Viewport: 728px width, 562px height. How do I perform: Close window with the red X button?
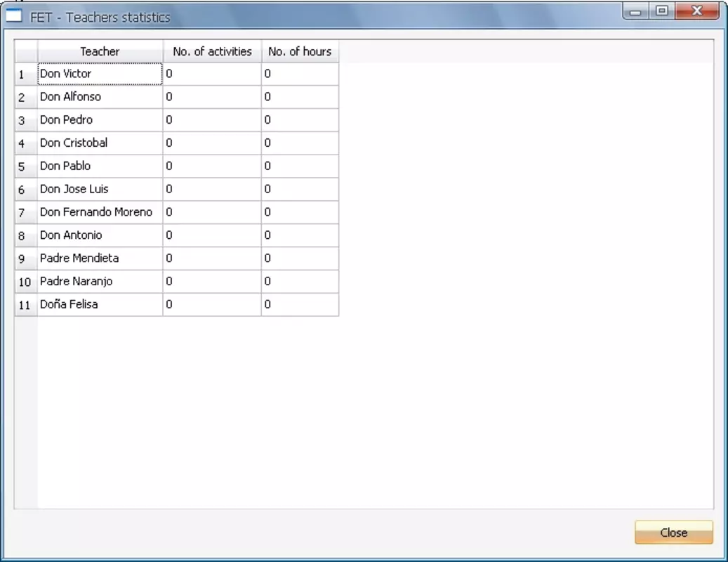697,11
